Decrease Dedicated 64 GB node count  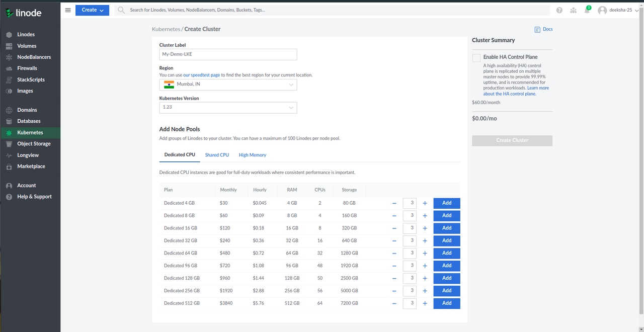tap(394, 253)
